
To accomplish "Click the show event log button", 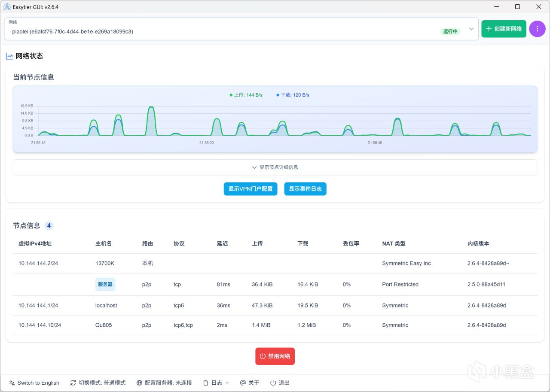I will (305, 189).
